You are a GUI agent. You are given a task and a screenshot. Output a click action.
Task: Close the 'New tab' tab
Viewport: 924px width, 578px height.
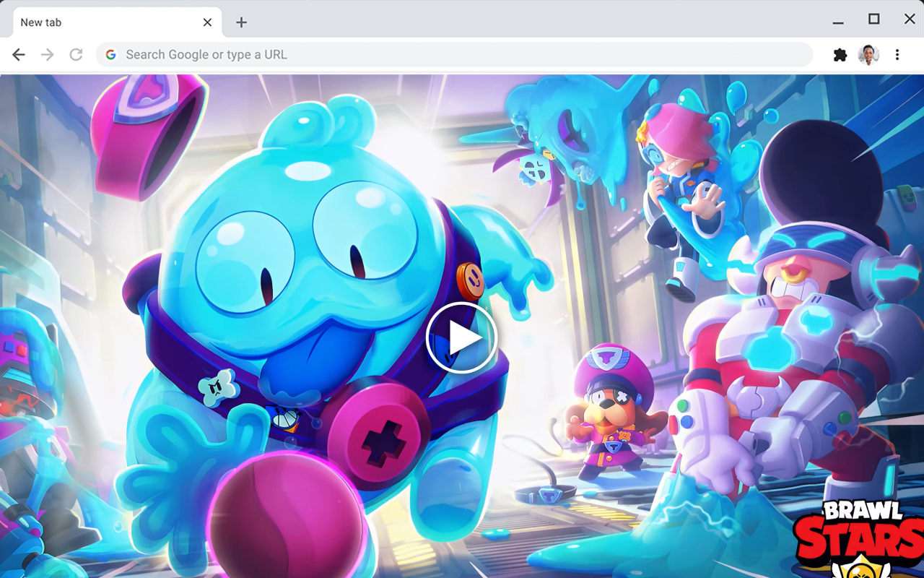pos(207,22)
